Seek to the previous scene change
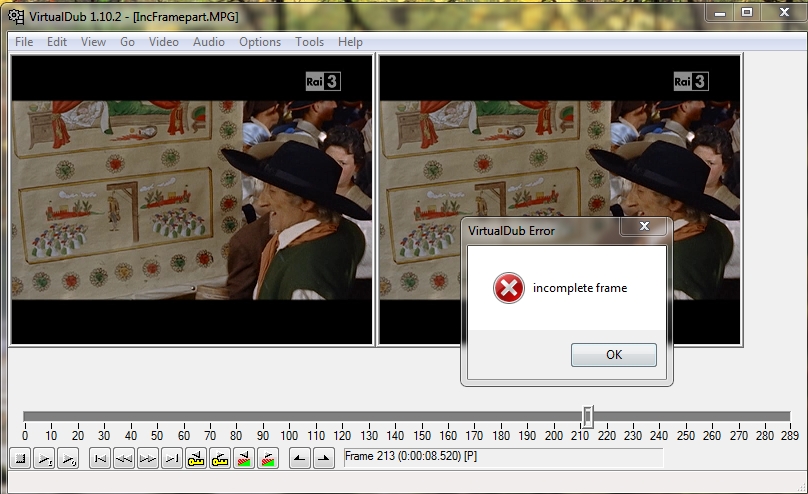Viewport: 808px width, 494px height. [244, 458]
